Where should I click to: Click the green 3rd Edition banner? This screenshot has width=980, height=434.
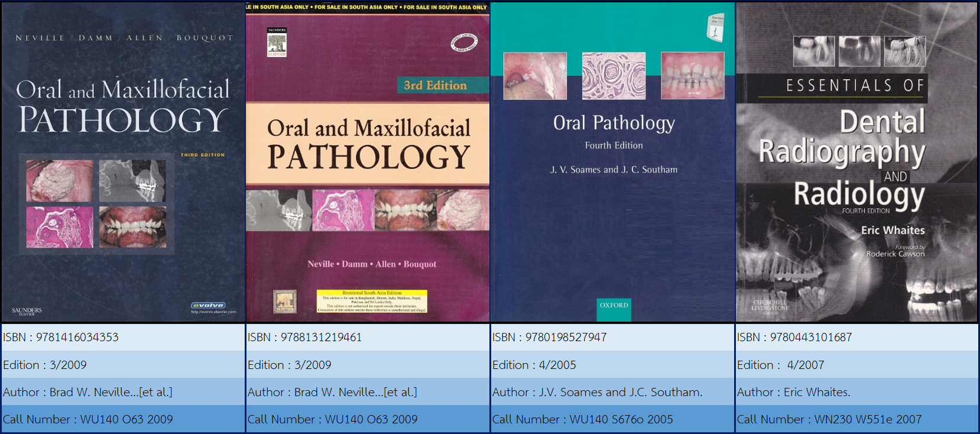pos(443,85)
